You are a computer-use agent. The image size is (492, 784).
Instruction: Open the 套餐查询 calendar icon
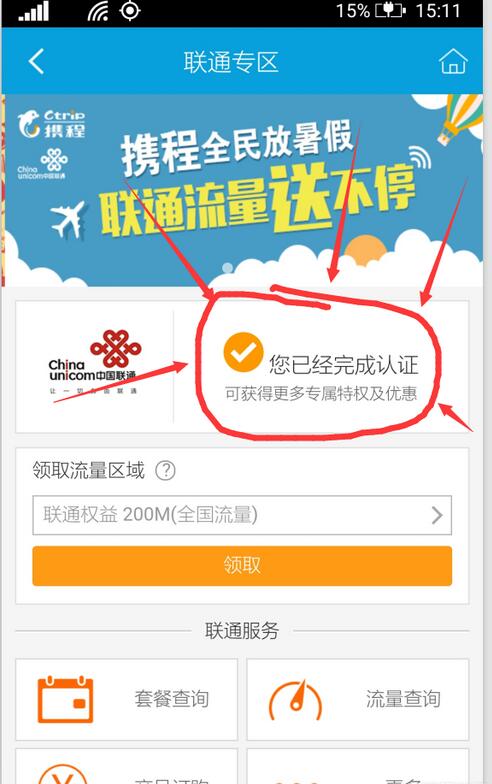pos(66,698)
